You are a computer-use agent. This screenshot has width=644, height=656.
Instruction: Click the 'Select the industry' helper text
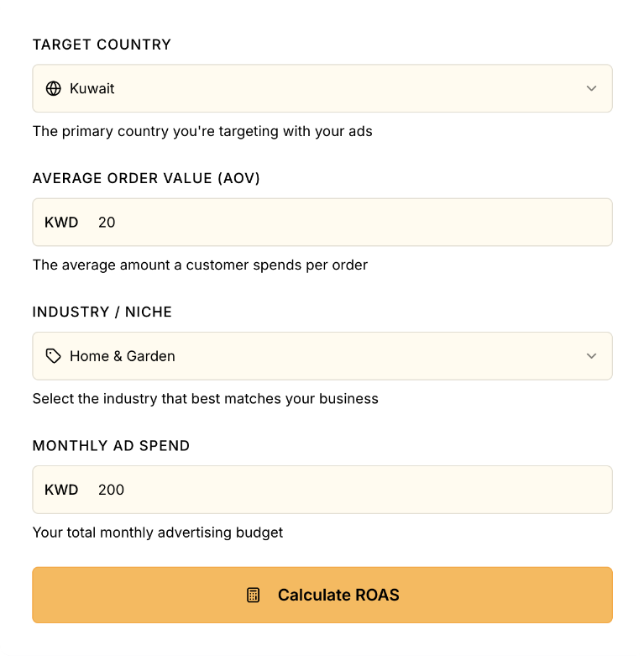point(205,398)
